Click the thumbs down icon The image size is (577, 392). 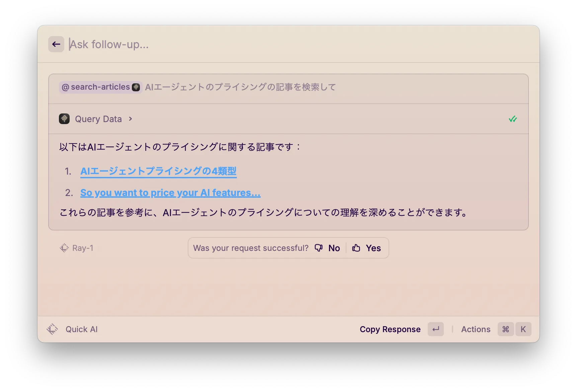319,248
